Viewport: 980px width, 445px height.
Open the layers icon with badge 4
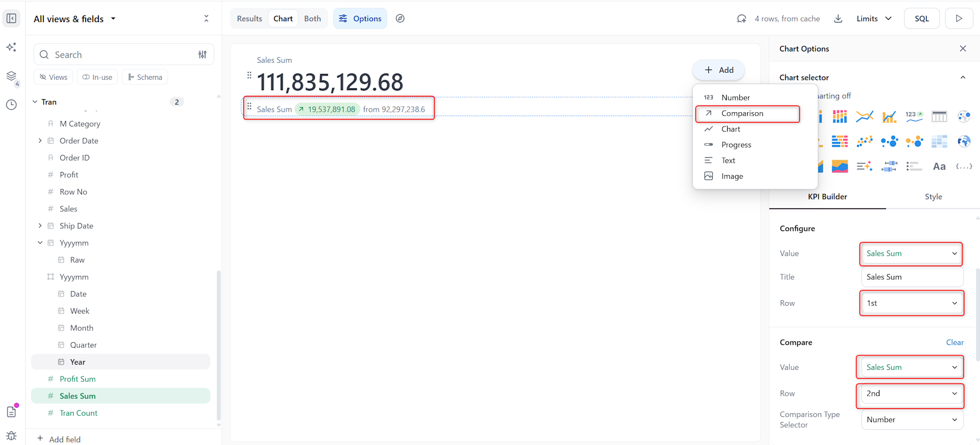(x=11, y=76)
